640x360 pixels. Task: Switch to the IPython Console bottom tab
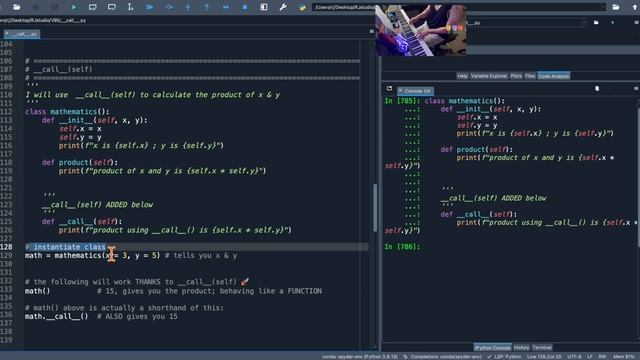492,347
